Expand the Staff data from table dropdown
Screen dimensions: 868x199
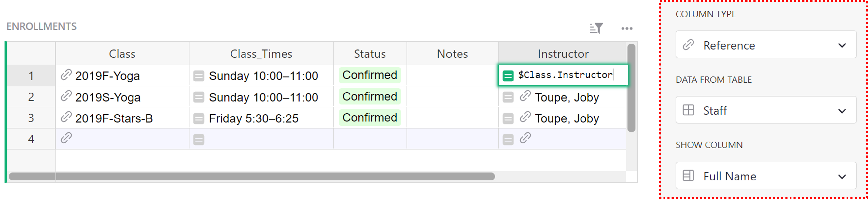coord(766,110)
